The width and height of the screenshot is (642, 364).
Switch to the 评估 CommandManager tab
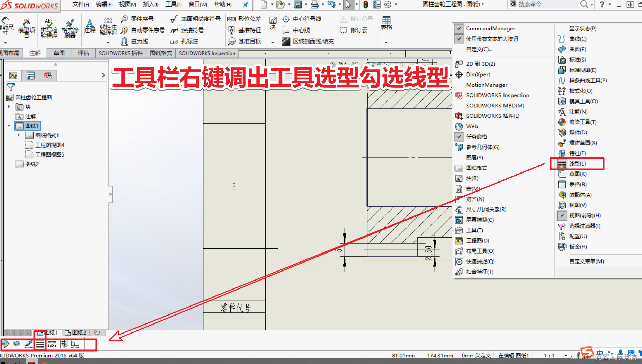coord(83,53)
